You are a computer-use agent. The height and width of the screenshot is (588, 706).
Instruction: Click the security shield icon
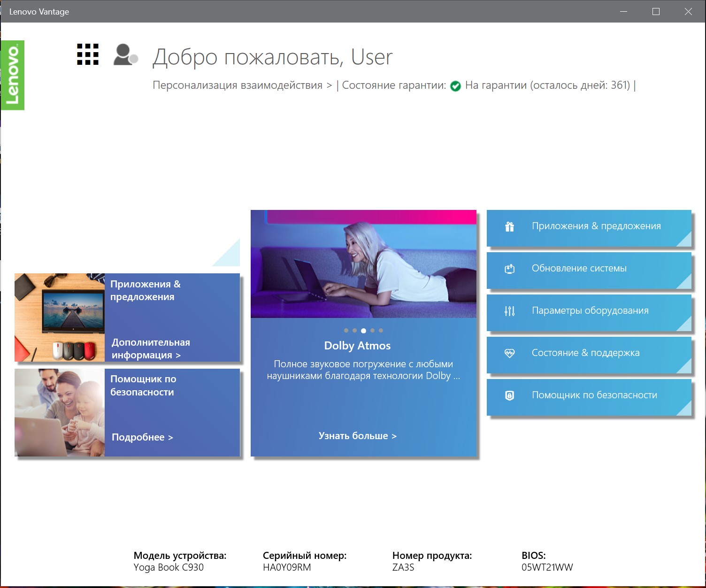point(510,395)
